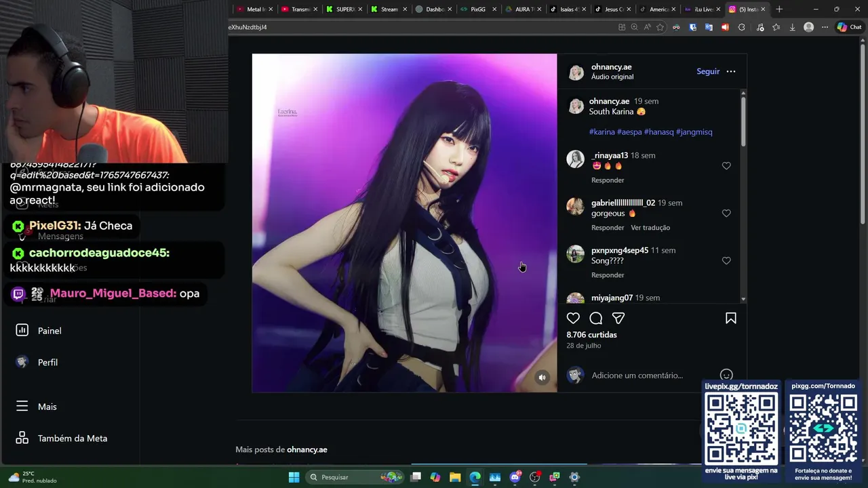The width and height of the screenshot is (868, 488).
Task: Switch to the Jesus Cr TikTok tab
Action: pos(612,9)
